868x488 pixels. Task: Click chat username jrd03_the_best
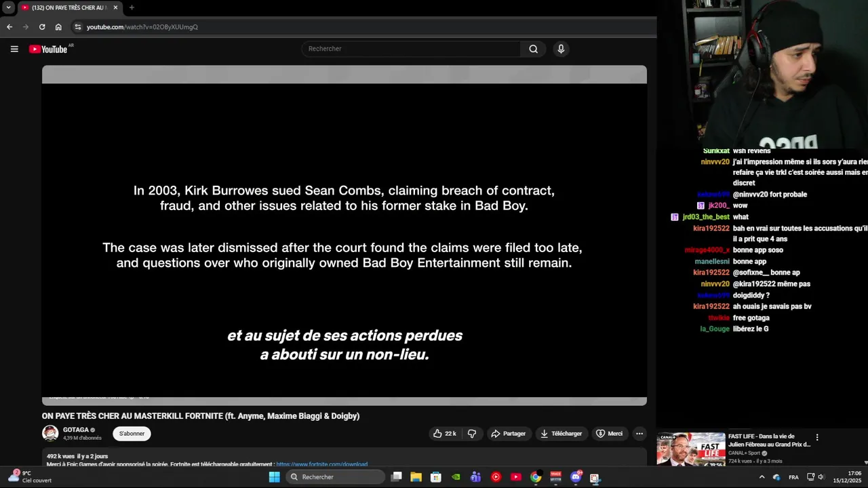(x=705, y=217)
